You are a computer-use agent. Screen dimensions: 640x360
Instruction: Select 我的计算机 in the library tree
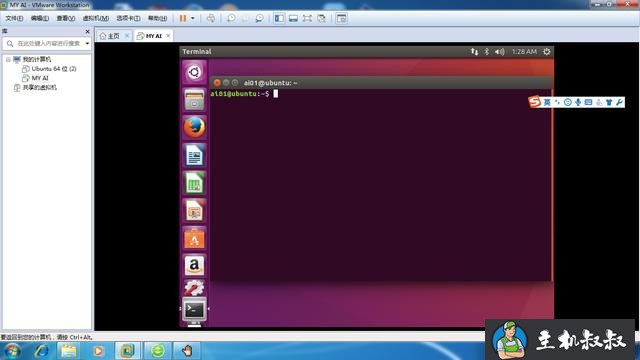coord(36,60)
